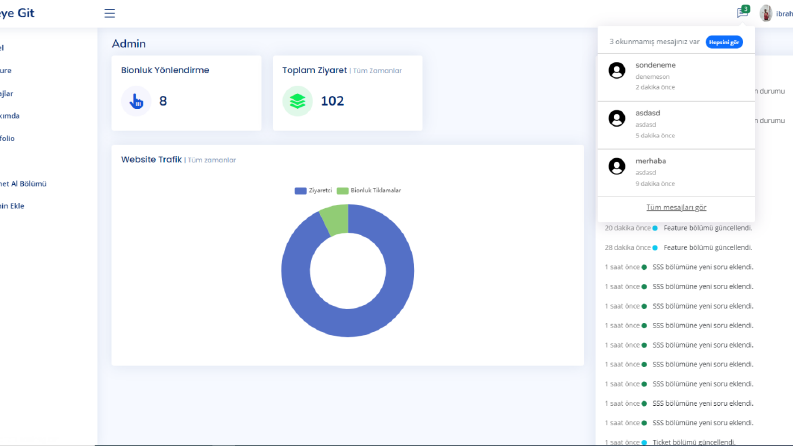This screenshot has width=793, height=446.
Task: Open the message titled asdasd
Action: [x=676, y=125]
